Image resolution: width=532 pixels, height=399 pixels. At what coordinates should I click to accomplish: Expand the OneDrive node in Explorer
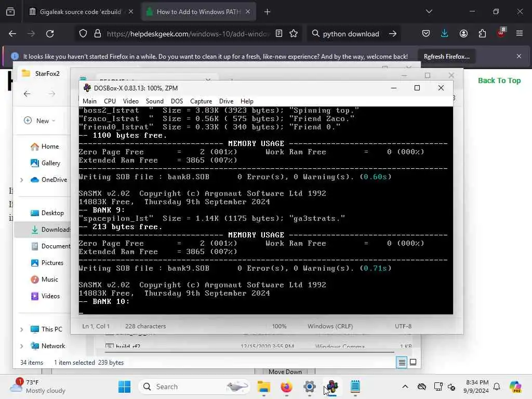point(22,180)
